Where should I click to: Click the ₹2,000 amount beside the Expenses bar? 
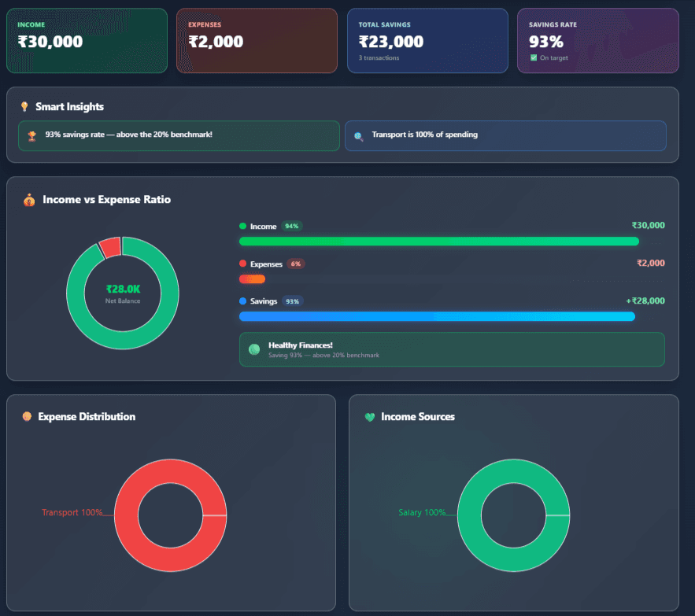[x=651, y=263]
